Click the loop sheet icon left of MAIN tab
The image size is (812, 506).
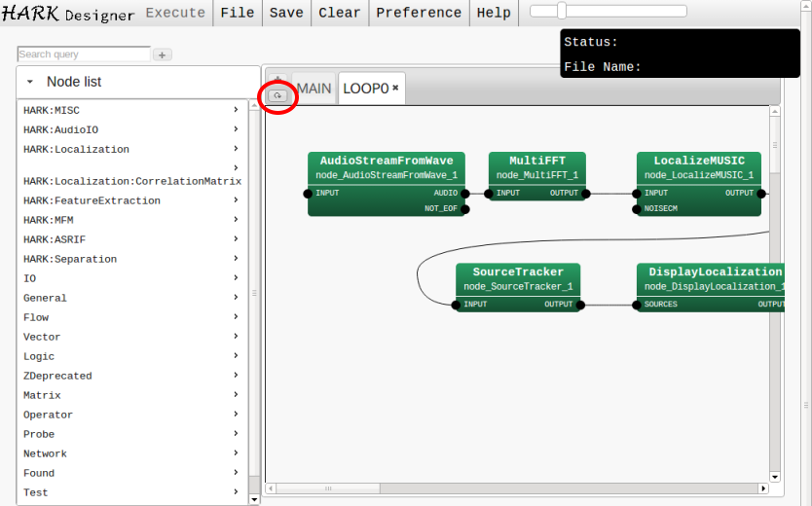pyautogui.click(x=278, y=96)
